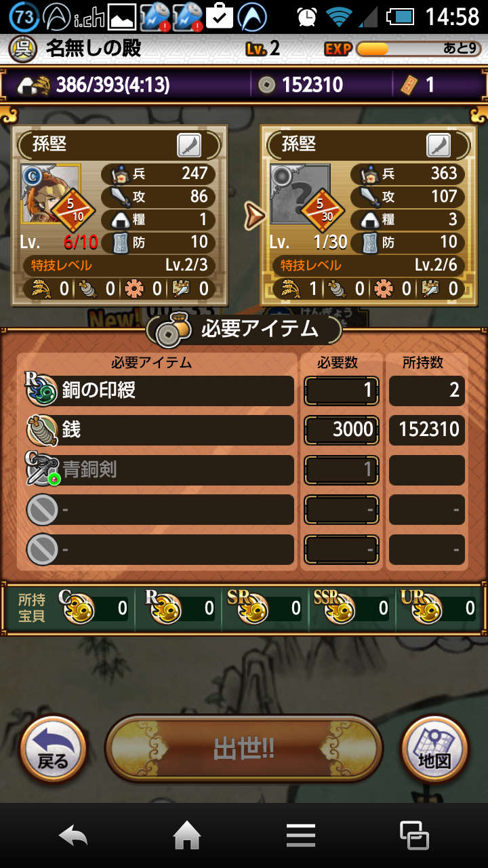Tap the 戻る back arrow button
The image size is (488, 868).
(x=53, y=749)
